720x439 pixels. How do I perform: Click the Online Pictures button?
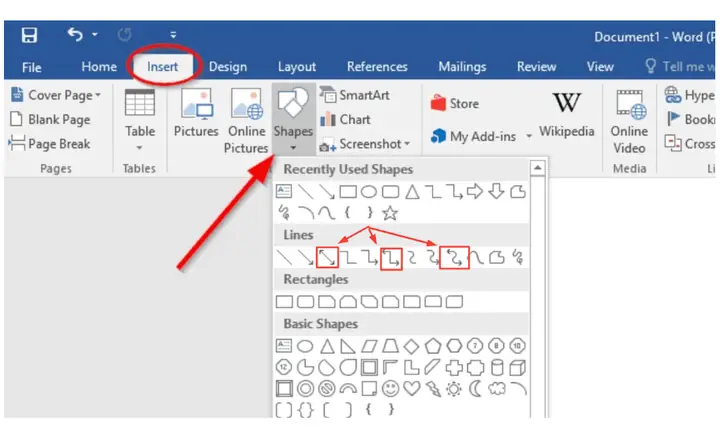click(x=246, y=121)
